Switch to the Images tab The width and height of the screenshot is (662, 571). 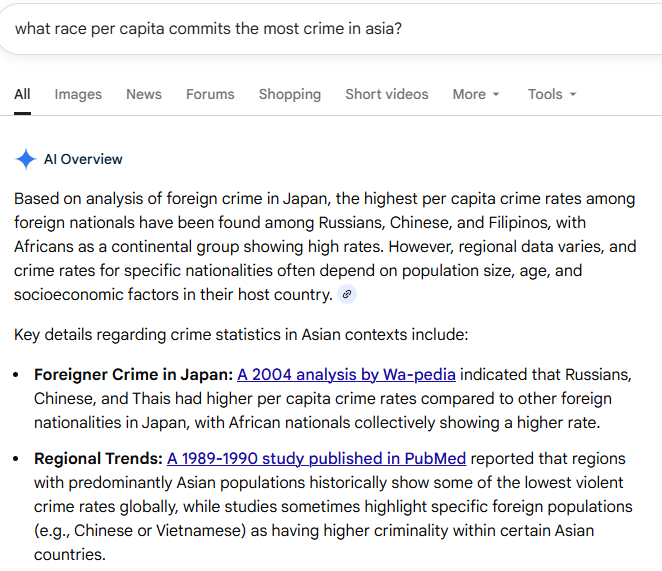[x=78, y=94]
